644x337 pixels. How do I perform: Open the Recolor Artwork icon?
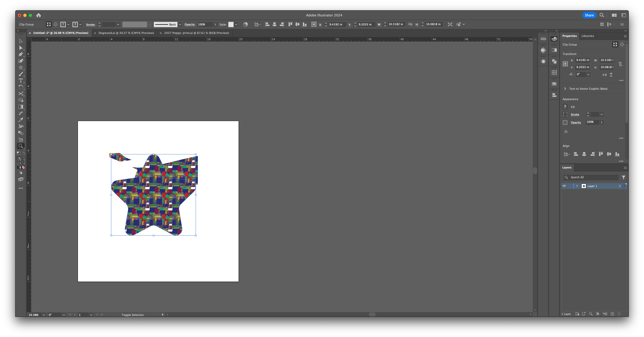point(245,24)
